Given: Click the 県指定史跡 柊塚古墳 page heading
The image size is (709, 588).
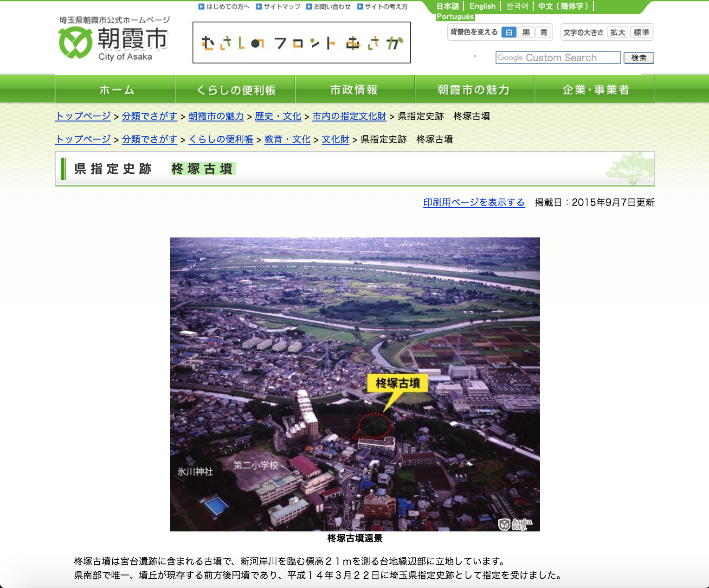Looking at the screenshot, I should (x=154, y=169).
